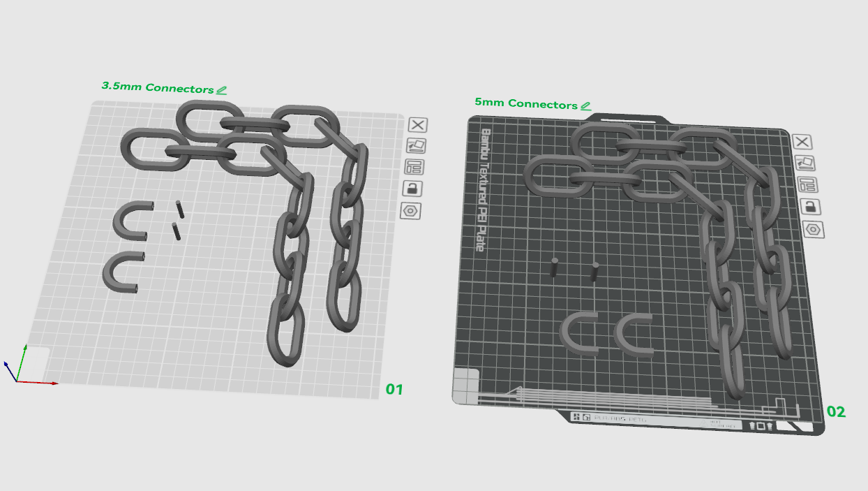Select the right pin on plate 02

tap(595, 272)
